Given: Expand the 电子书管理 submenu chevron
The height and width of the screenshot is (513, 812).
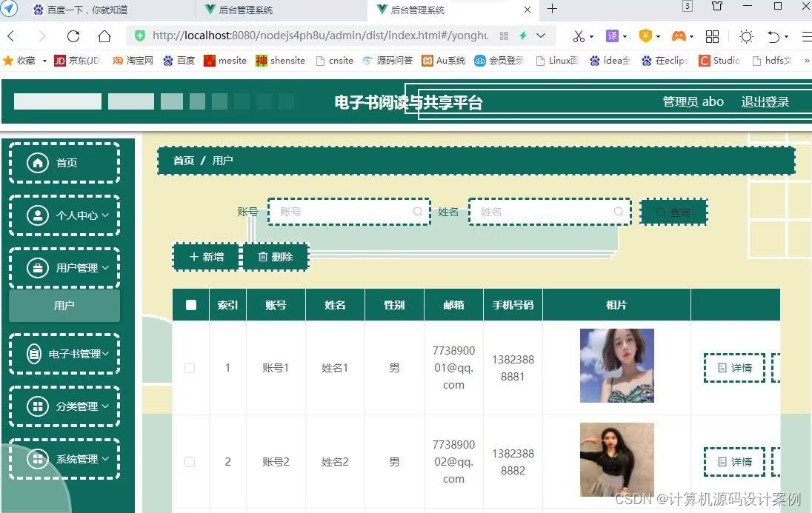Looking at the screenshot, I should tap(106, 354).
